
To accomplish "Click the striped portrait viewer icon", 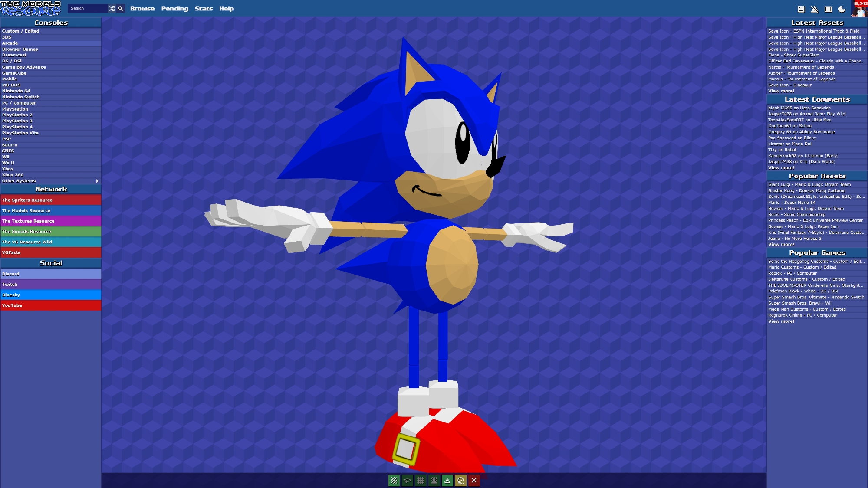I will click(x=434, y=480).
